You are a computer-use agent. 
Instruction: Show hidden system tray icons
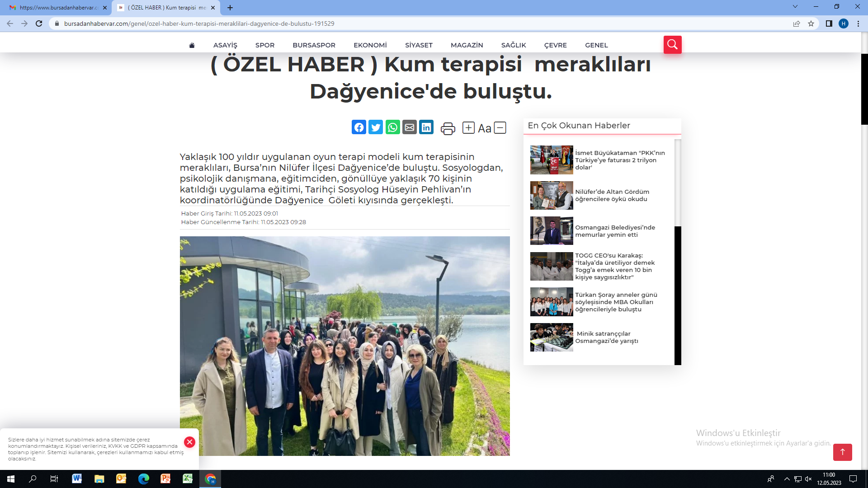[787, 479]
